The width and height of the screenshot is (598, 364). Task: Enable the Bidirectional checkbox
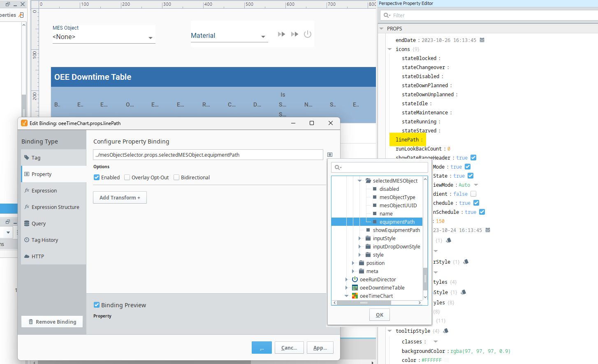176,178
